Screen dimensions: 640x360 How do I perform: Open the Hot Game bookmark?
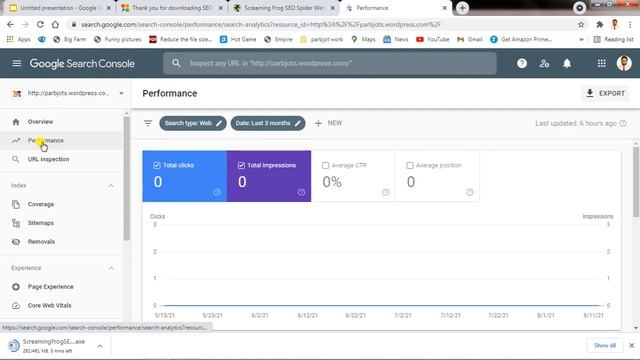pos(238,39)
